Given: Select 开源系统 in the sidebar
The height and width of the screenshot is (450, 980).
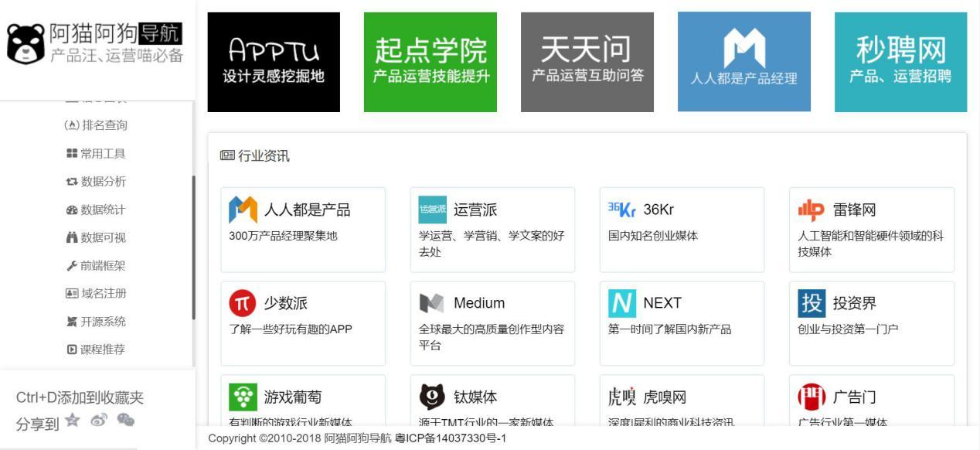Looking at the screenshot, I should tap(96, 322).
